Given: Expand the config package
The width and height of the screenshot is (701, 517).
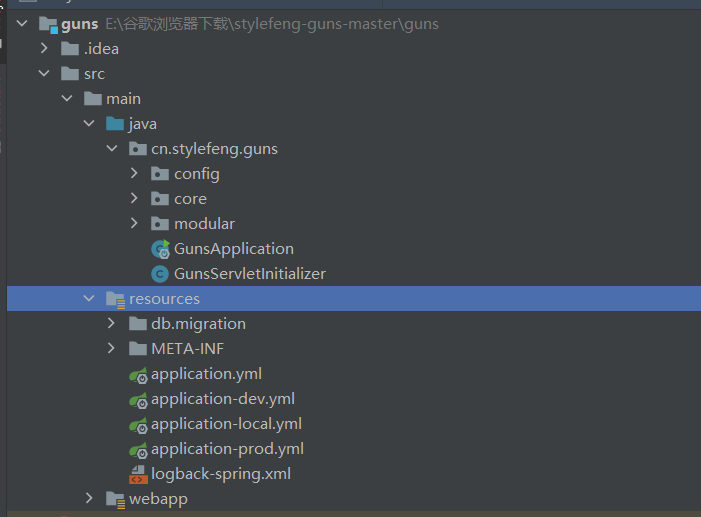Looking at the screenshot, I should [134, 173].
